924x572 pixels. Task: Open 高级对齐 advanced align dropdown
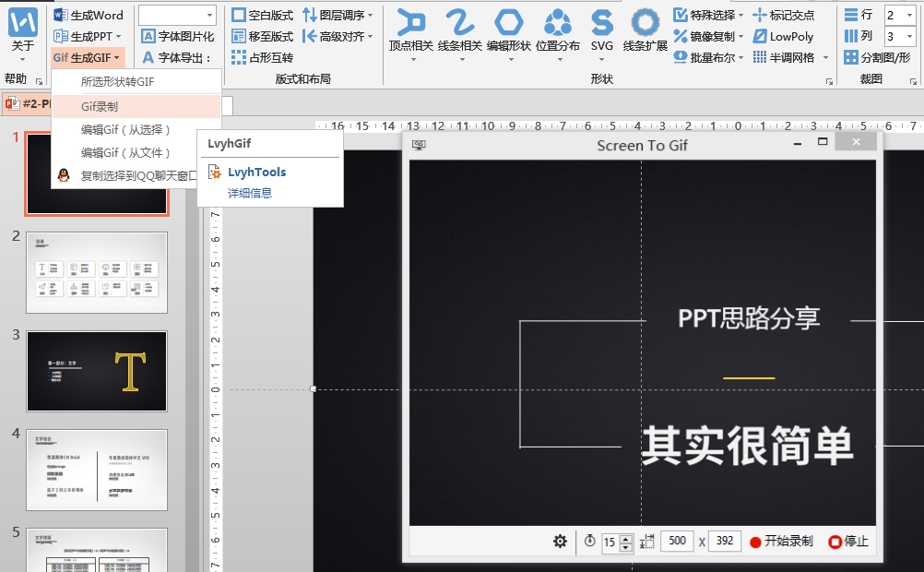(338, 37)
